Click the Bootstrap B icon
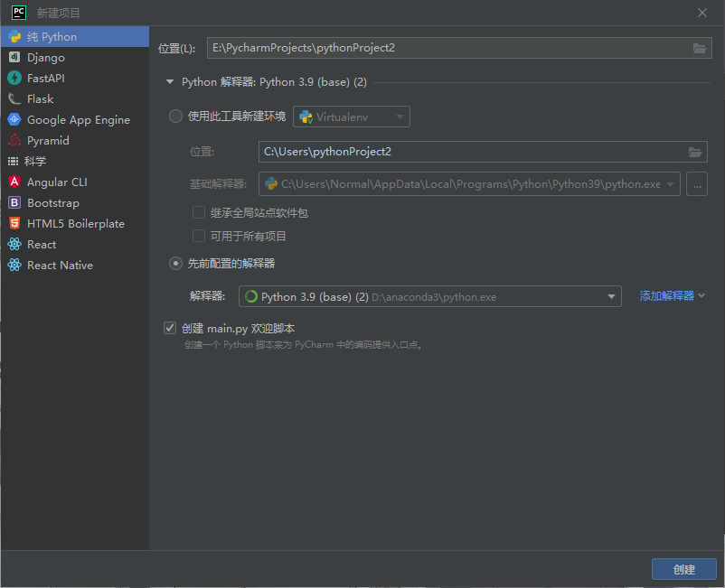This screenshot has width=725, height=588. pyautogui.click(x=14, y=202)
